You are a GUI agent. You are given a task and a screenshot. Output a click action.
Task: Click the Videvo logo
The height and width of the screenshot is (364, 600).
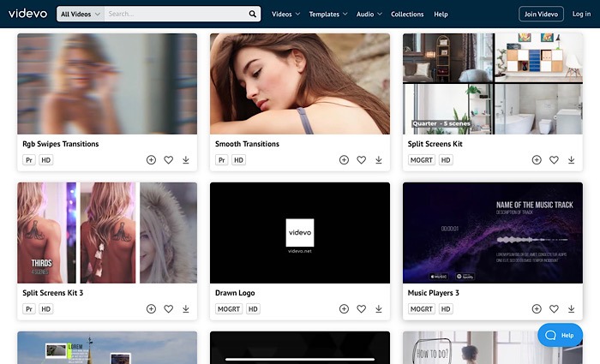pos(27,14)
